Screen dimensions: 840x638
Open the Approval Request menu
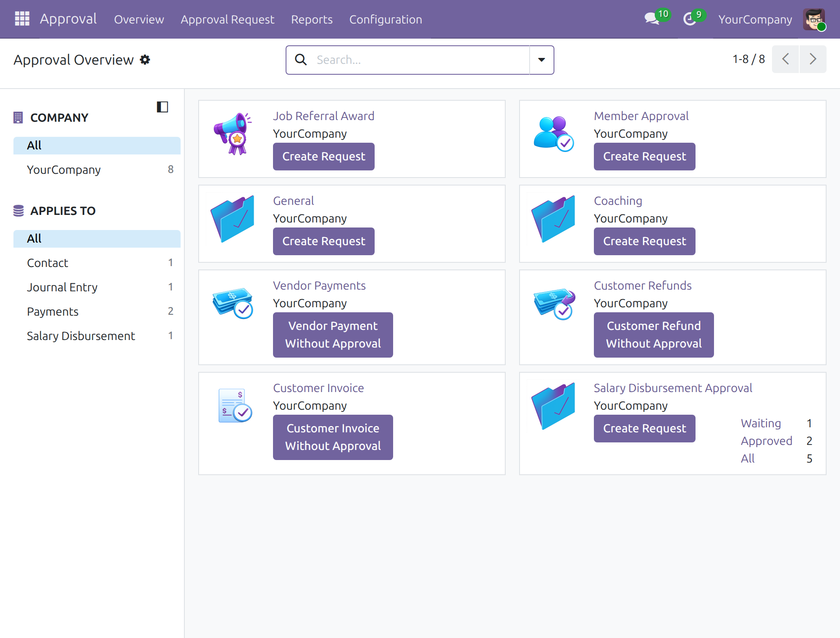click(x=227, y=19)
